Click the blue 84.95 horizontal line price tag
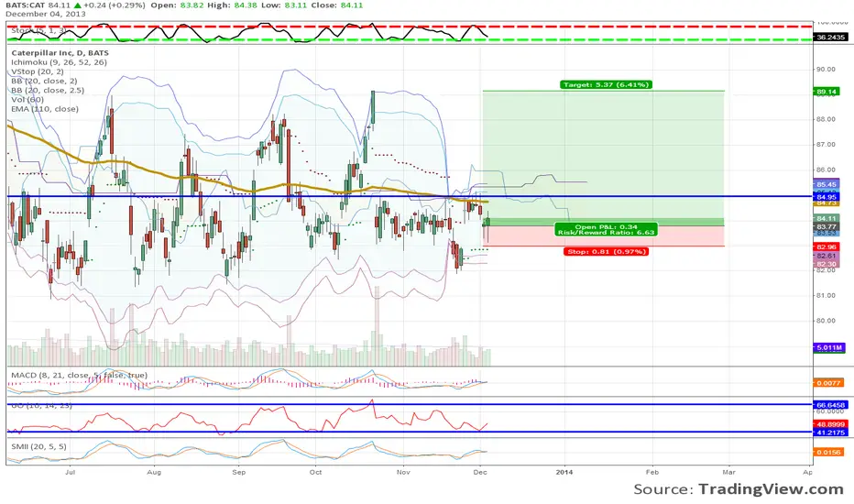This screenshot has width=854, height=504. [826, 197]
